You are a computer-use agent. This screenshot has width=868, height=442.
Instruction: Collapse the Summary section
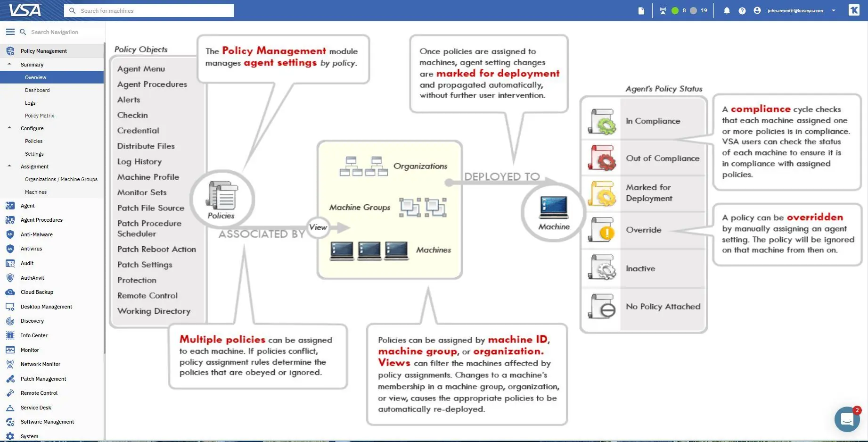(x=9, y=64)
